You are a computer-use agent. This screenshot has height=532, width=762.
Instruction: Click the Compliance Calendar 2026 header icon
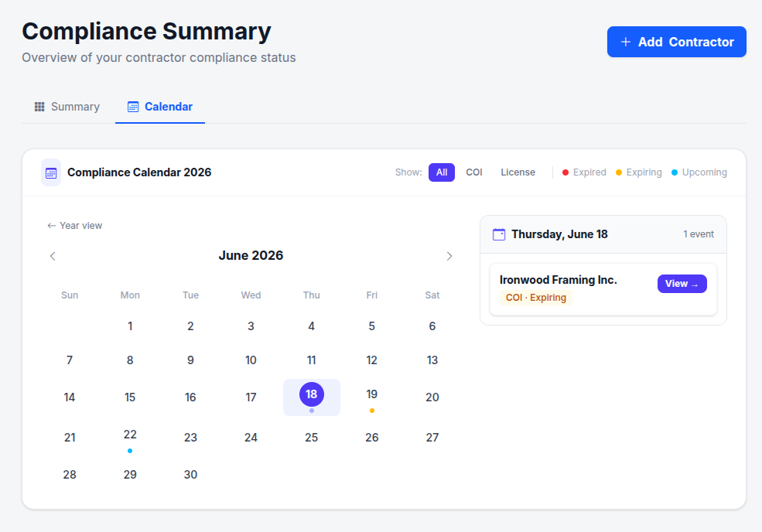coord(51,172)
